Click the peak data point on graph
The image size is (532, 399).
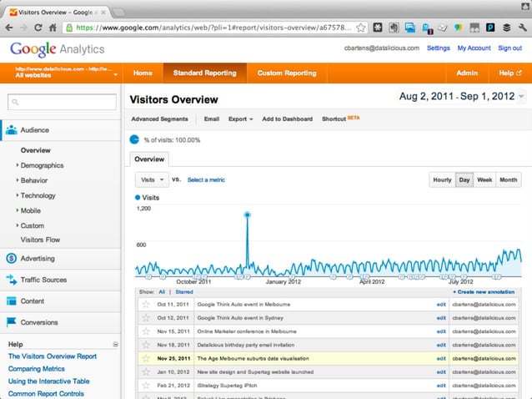pos(247,215)
